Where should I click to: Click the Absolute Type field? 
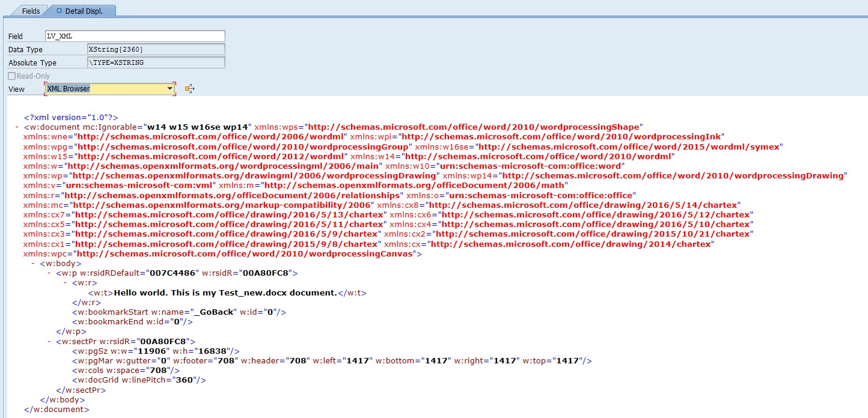pos(156,62)
